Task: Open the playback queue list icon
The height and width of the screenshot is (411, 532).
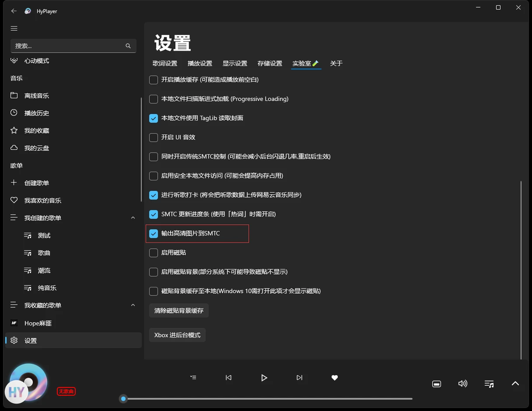Action: point(489,384)
